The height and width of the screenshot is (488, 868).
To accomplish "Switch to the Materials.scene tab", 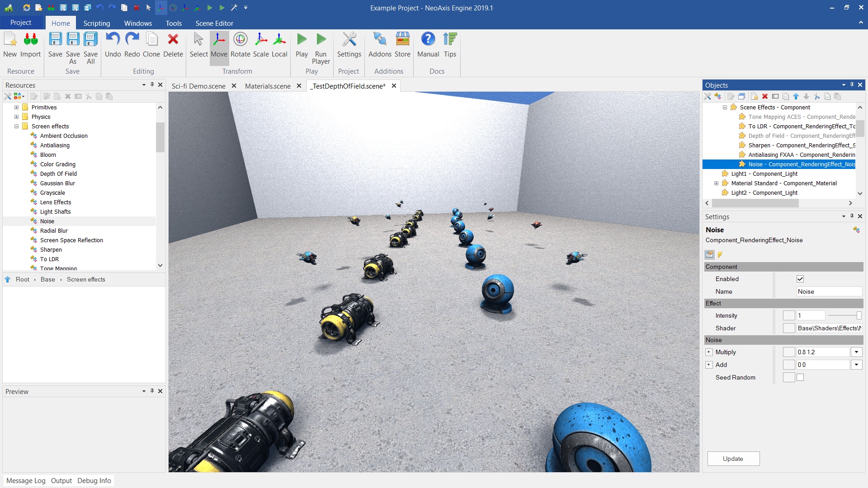I will pos(268,86).
